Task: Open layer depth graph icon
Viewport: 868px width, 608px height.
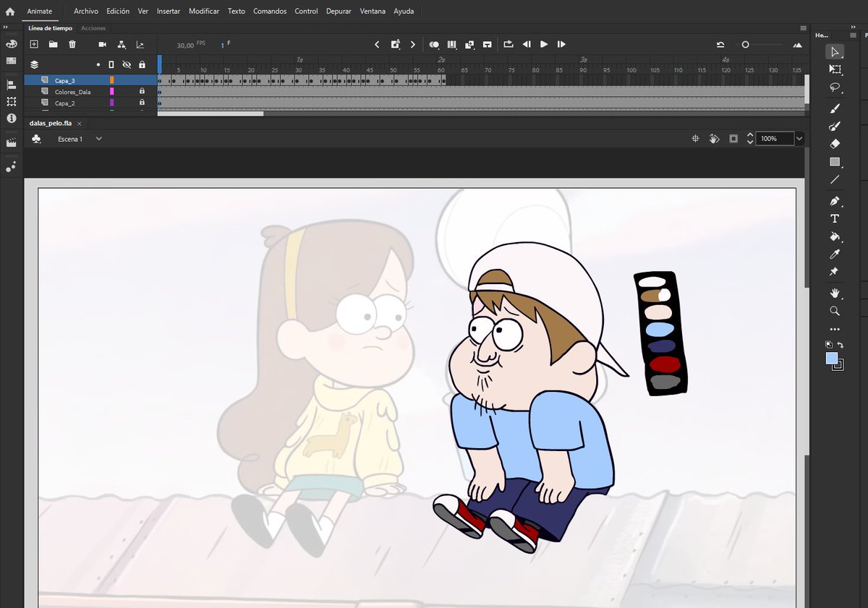Action: 140,44
